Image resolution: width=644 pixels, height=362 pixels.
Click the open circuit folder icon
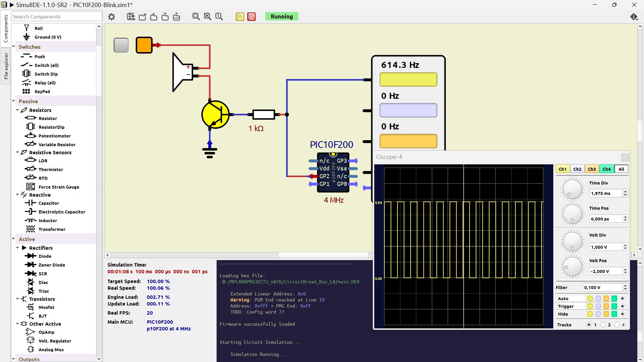[x=154, y=16]
